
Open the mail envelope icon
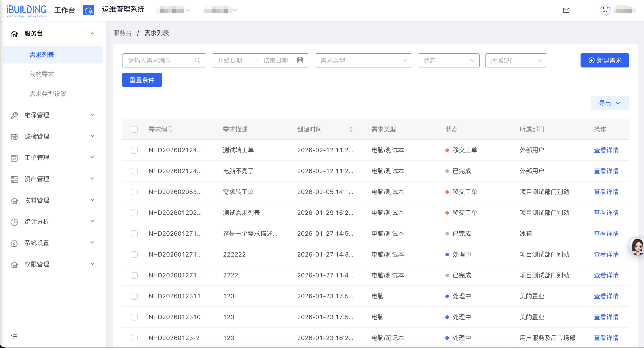click(566, 10)
